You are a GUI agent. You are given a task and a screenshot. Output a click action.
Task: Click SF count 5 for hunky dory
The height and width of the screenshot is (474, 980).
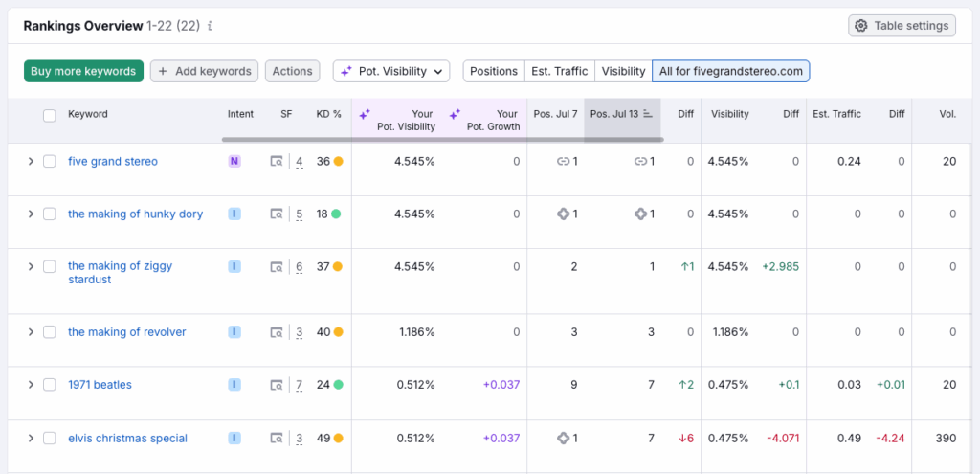300,214
